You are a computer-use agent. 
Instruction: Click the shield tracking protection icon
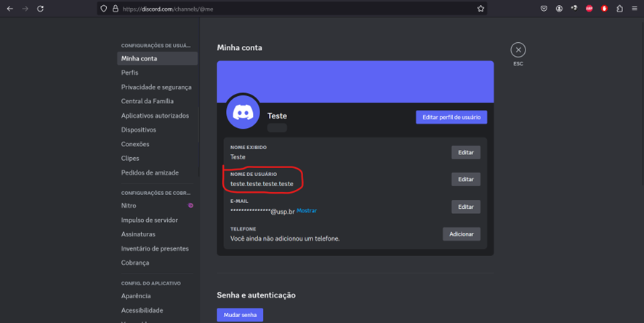pos(104,9)
